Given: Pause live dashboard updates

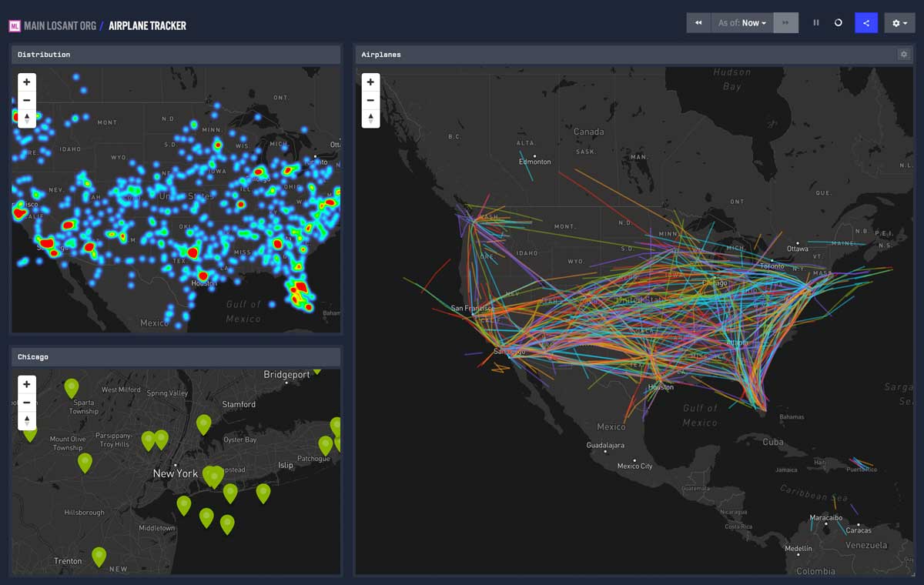Looking at the screenshot, I should 815,22.
